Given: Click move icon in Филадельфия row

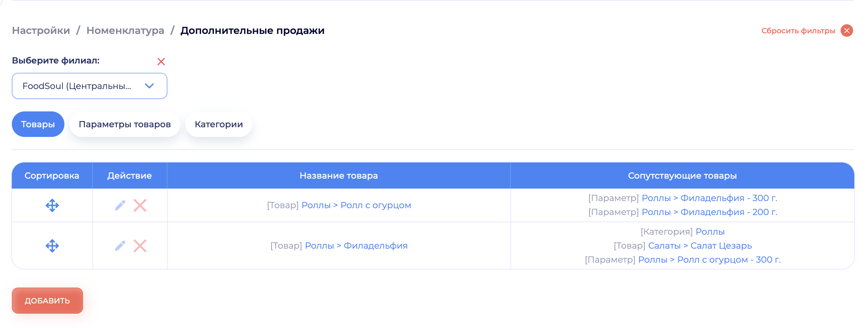Looking at the screenshot, I should coord(52,246).
